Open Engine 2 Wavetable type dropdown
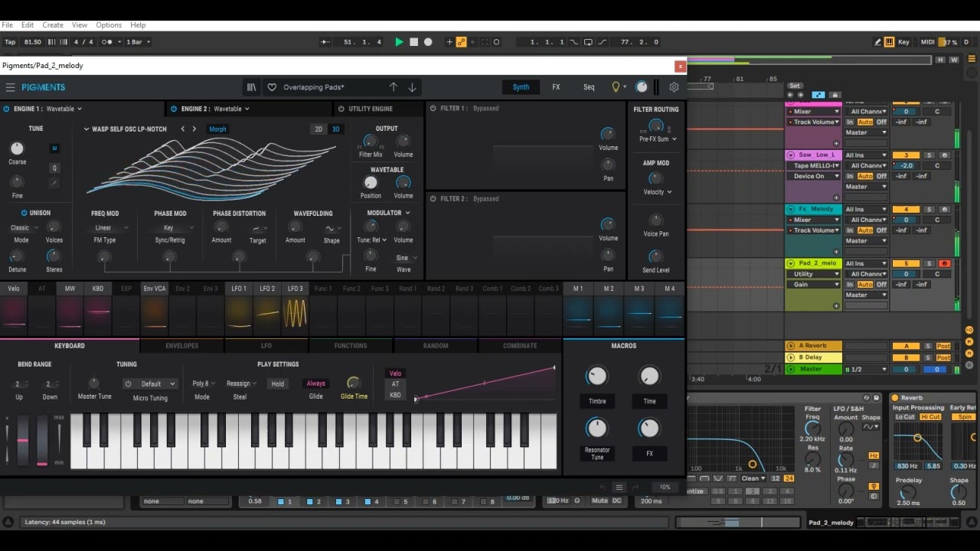This screenshot has width=980, height=551. pyautogui.click(x=231, y=109)
